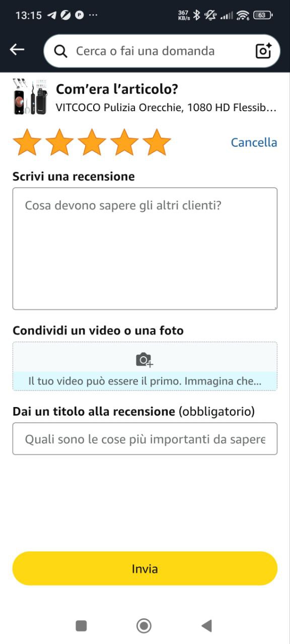Select the fifth rating star
This screenshot has width=290, height=644.
(x=157, y=142)
